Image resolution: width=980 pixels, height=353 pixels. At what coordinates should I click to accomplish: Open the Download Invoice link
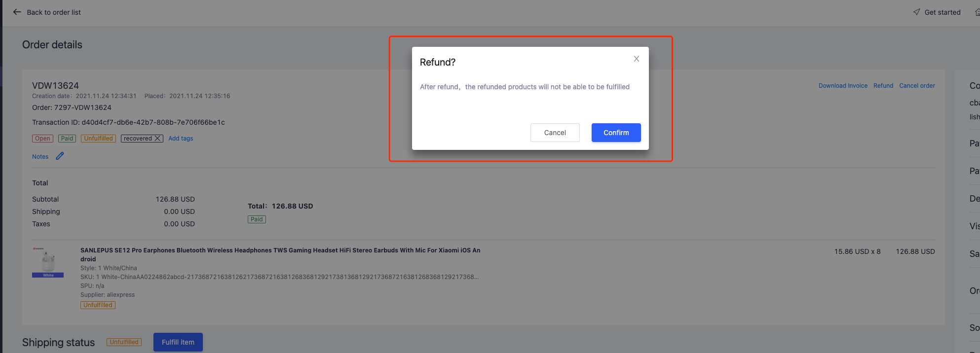(x=843, y=86)
